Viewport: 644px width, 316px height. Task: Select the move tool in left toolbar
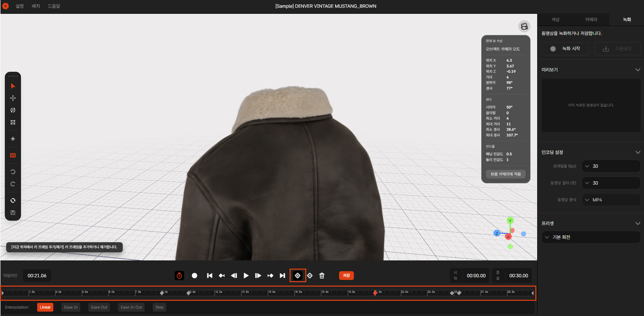13,98
